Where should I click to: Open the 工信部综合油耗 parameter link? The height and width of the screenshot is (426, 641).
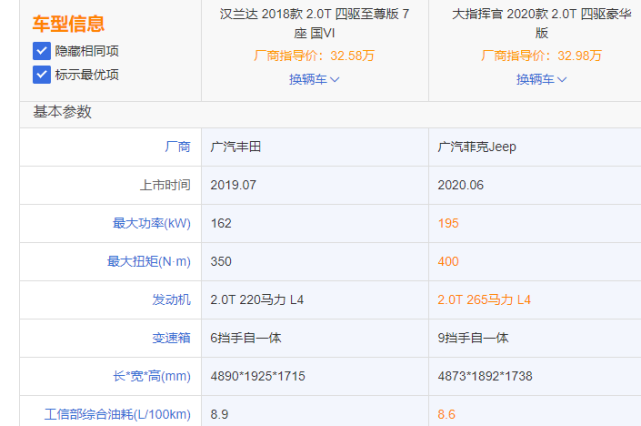coord(117,415)
